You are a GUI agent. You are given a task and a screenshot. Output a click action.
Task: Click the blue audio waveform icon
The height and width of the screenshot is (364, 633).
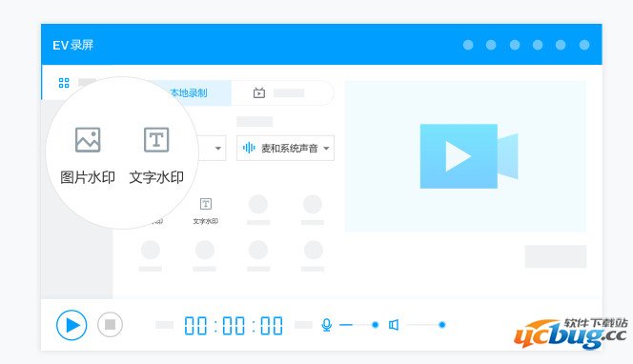pyautogui.click(x=249, y=148)
